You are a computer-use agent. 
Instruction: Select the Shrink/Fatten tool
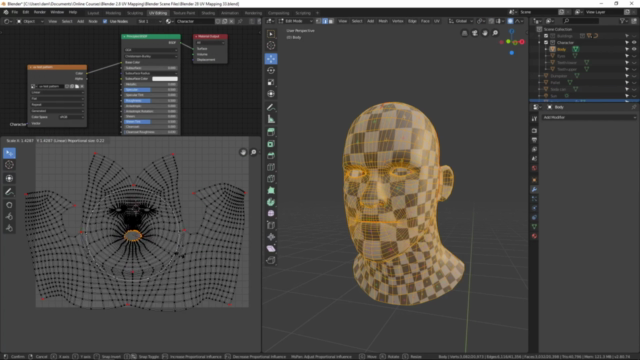pyautogui.click(x=271, y=237)
